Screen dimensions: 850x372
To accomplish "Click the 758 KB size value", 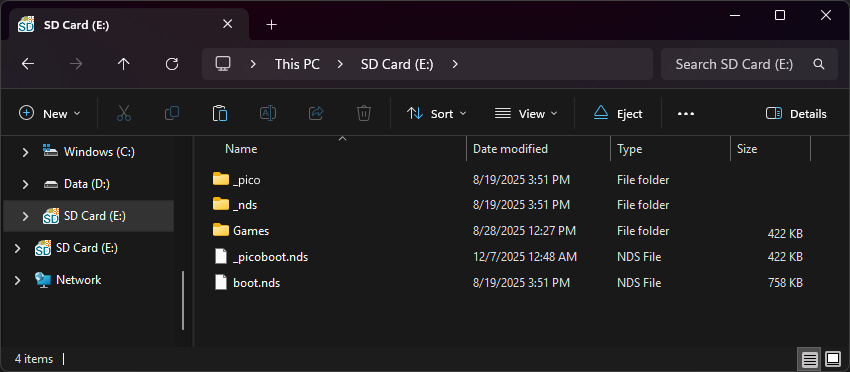I will coord(785,283).
